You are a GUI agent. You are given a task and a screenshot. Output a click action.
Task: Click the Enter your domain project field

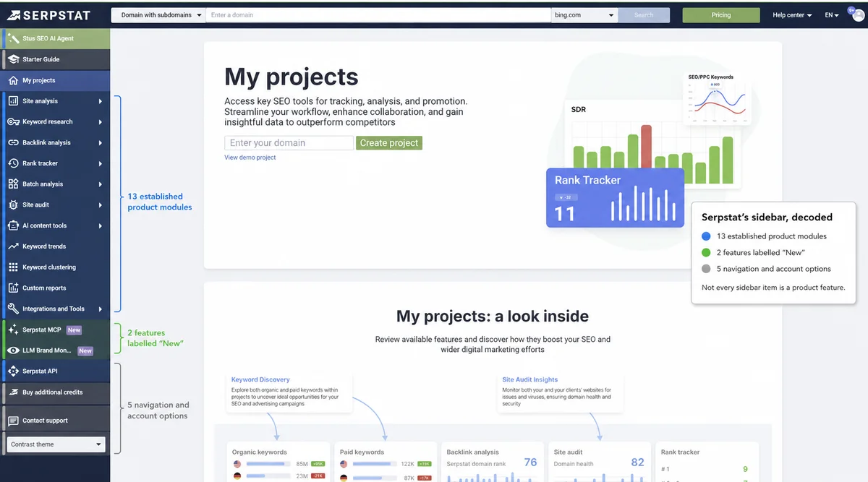click(289, 143)
